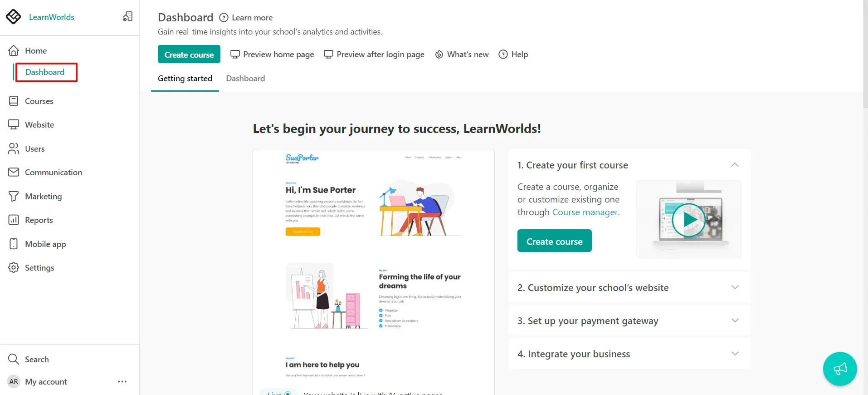Open the What's new panel

click(461, 54)
